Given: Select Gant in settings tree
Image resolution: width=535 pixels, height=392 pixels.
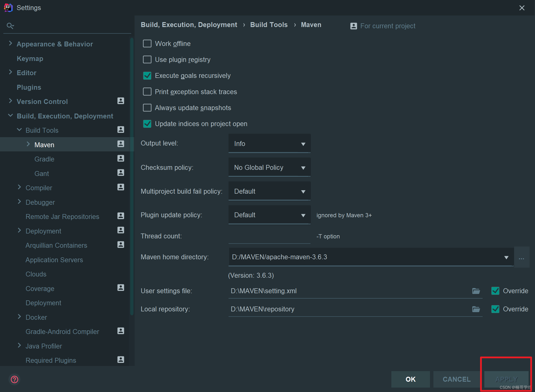Looking at the screenshot, I should 42,174.
